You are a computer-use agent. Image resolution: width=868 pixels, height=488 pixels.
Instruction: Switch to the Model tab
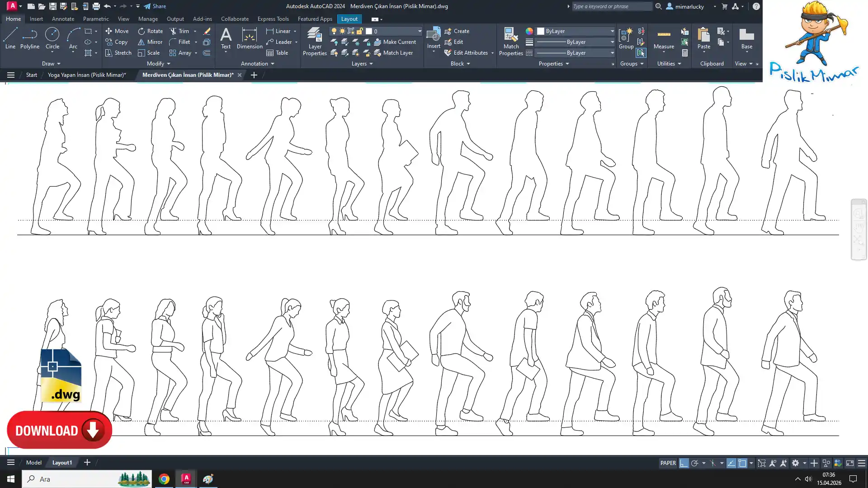pyautogui.click(x=33, y=463)
